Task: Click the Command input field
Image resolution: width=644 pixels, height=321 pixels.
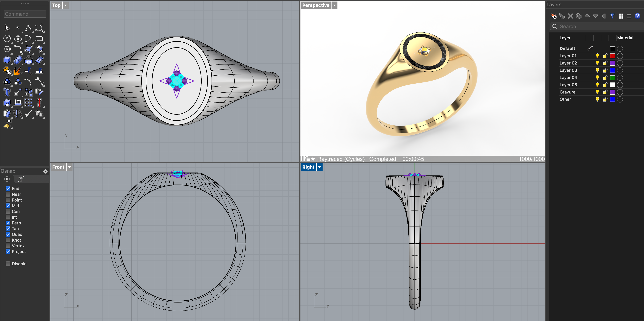Action: click(24, 14)
